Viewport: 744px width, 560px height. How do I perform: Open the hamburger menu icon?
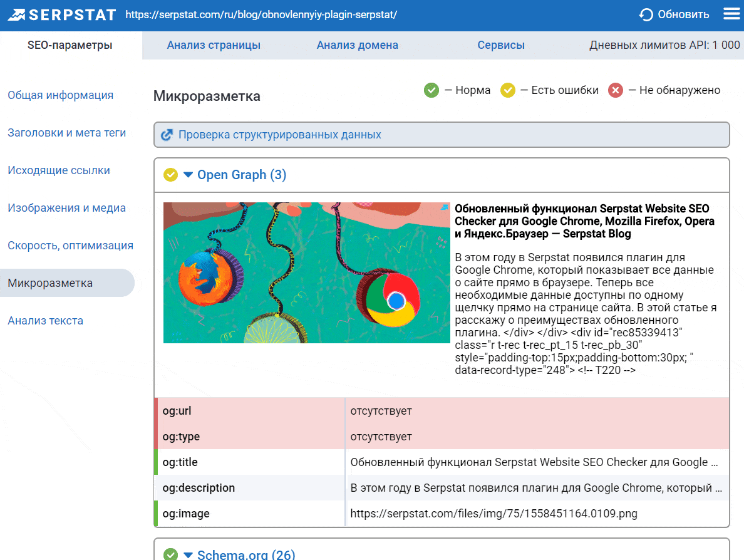731,14
